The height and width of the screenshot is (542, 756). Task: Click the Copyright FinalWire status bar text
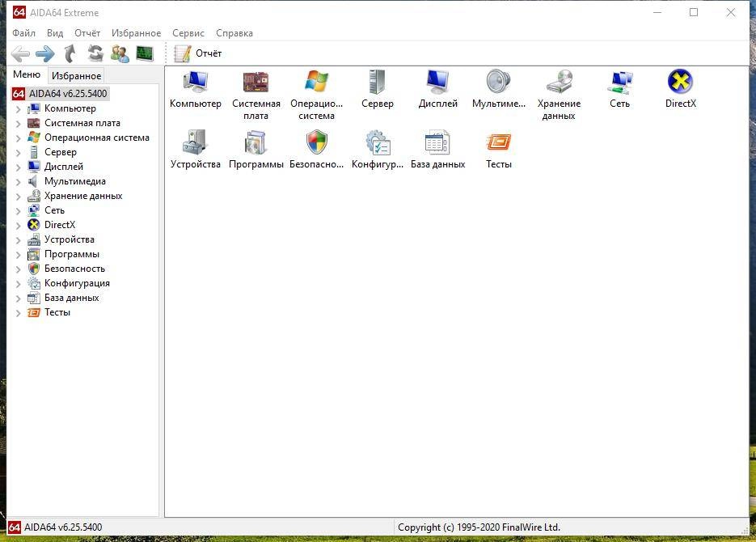(479, 527)
